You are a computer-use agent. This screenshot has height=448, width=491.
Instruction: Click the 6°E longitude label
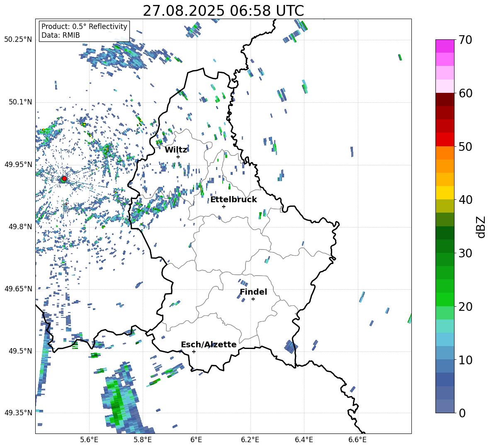pos(196,440)
